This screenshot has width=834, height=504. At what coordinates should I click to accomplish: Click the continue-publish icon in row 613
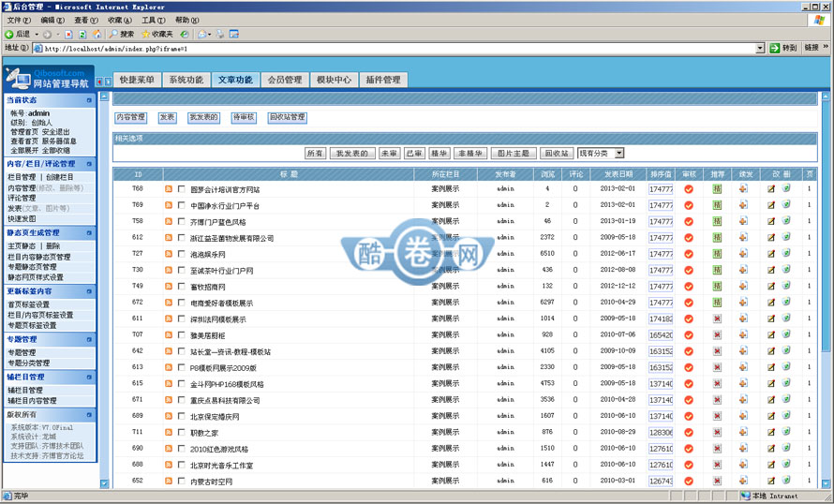coord(743,367)
